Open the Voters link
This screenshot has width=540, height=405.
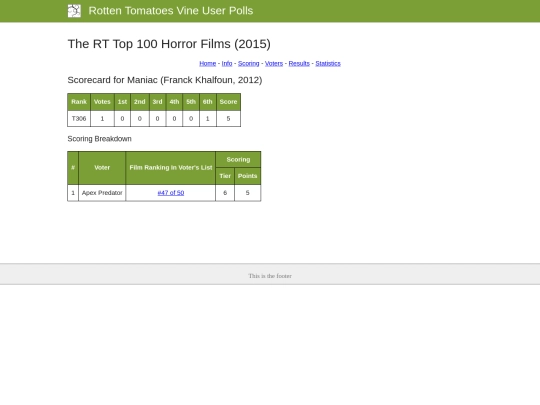[x=274, y=63]
